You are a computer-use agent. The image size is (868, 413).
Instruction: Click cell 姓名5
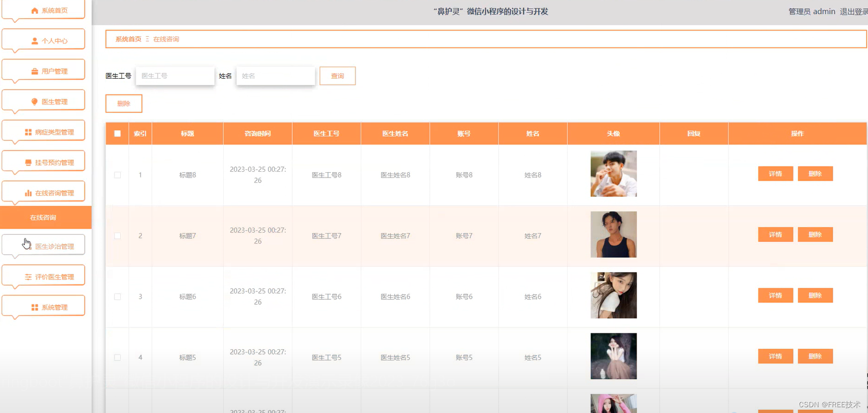click(x=533, y=358)
